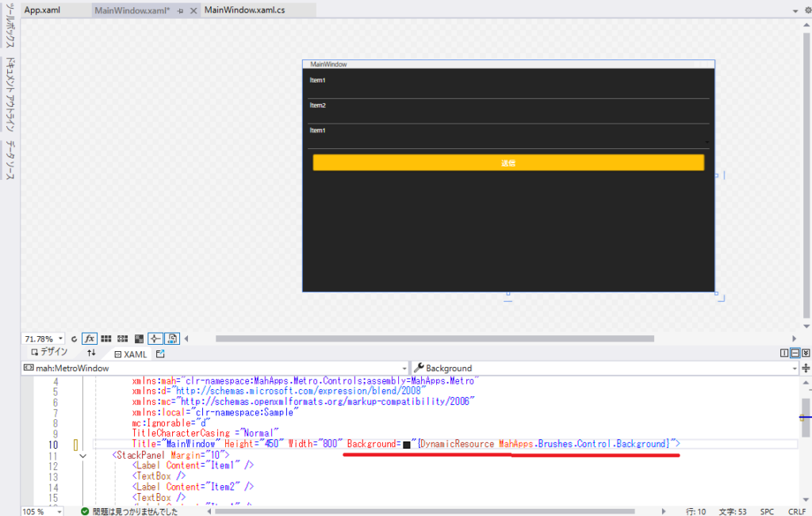This screenshot has height=516, width=812.
Task: Click the xmlns:local code on line 7
Action: (216, 412)
